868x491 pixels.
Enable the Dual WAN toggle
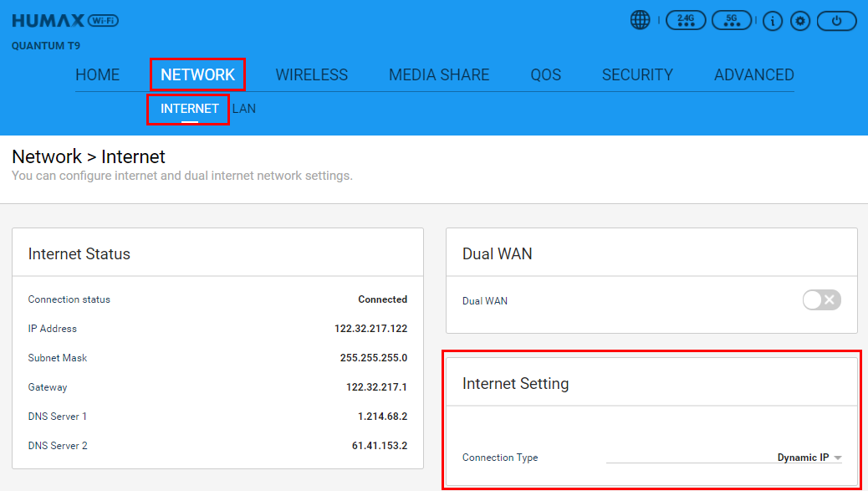click(x=821, y=300)
